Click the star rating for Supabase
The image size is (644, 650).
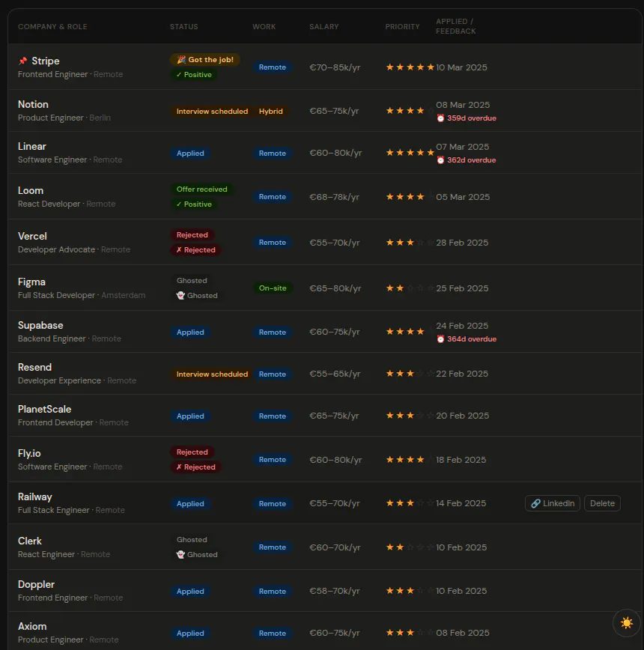click(x=410, y=332)
